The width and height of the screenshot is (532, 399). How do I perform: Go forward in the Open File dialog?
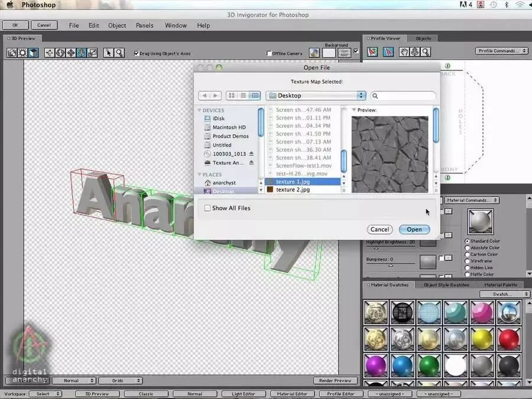(216, 96)
